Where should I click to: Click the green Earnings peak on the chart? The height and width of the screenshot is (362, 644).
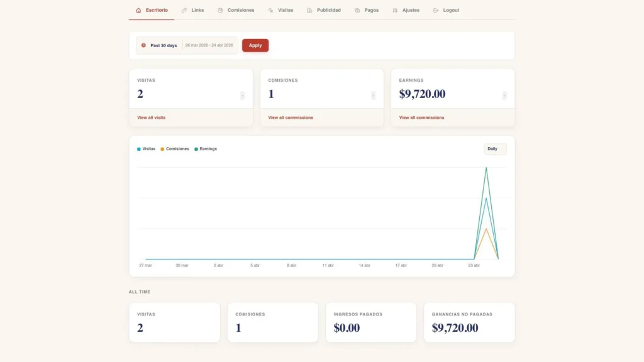(486, 168)
